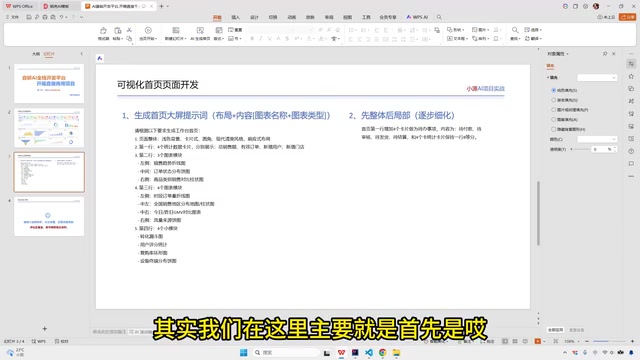The image size is (640, 360).
Task: Collapse the slide thumbnail pane chevron
Action: [x=82, y=54]
